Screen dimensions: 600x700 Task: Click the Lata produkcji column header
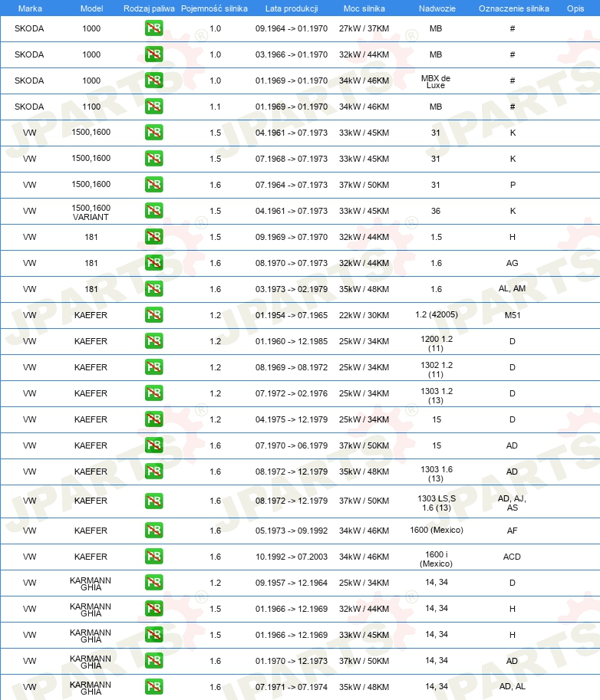[292, 8]
